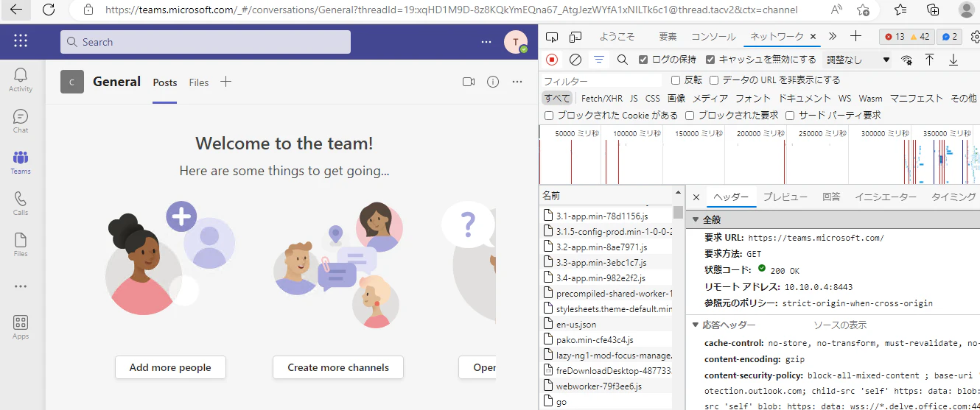Image resolution: width=980 pixels, height=410 pixels.
Task: Click ソースの表示 link
Action: point(840,325)
